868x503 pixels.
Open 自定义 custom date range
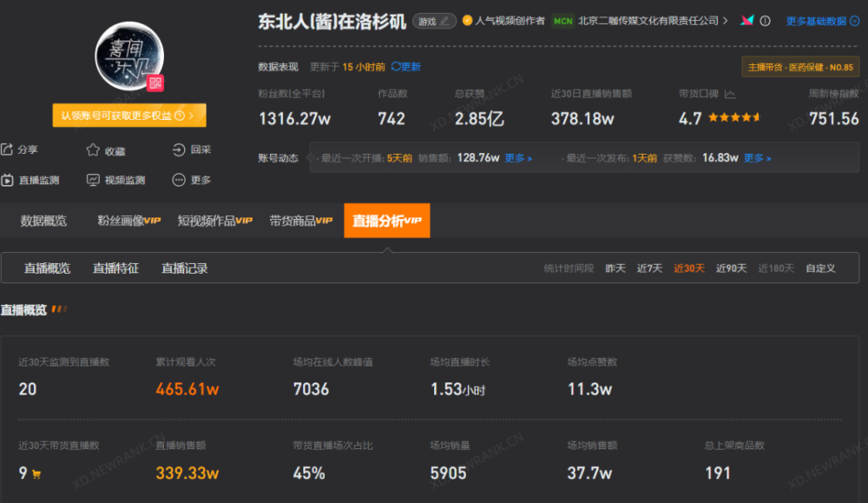tap(820, 268)
